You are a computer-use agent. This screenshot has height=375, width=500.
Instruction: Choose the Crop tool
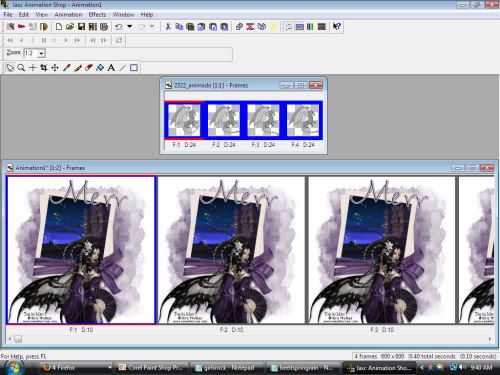(x=44, y=68)
